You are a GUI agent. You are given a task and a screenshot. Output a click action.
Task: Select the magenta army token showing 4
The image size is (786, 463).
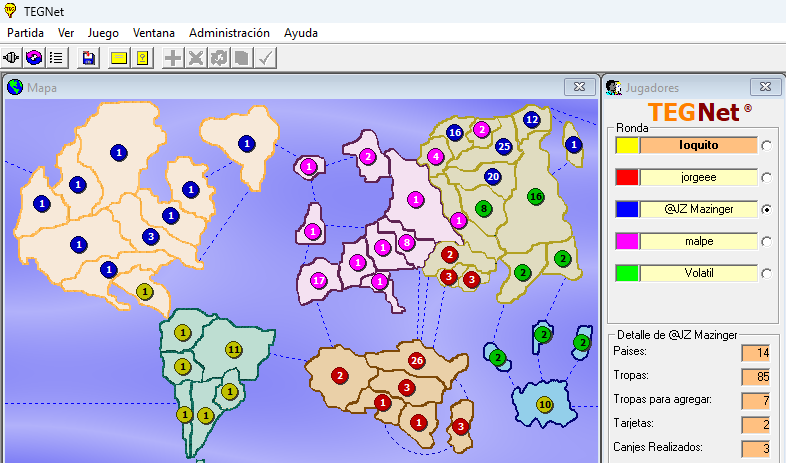[x=436, y=156]
